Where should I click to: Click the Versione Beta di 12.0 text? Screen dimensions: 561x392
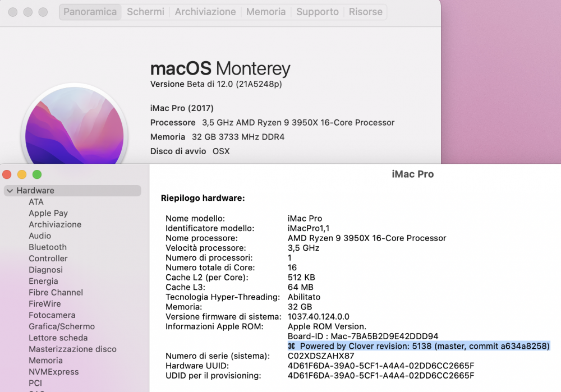pyautogui.click(x=216, y=85)
